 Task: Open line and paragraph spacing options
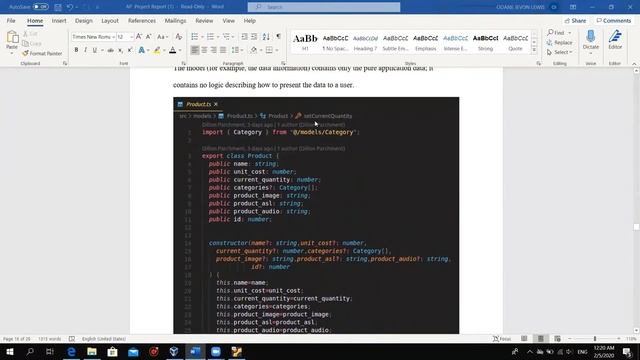235,50
